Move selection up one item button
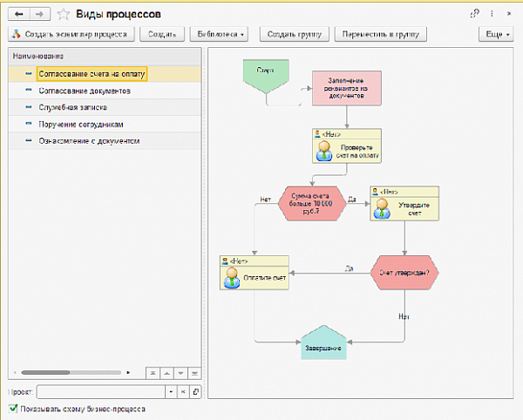 point(166,373)
